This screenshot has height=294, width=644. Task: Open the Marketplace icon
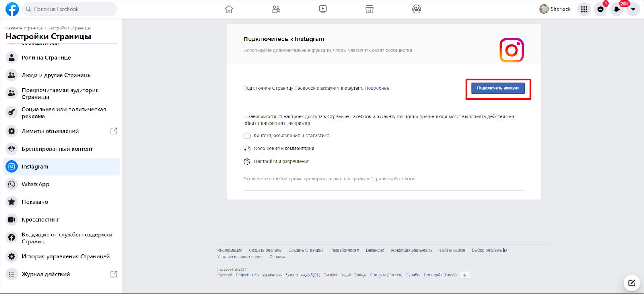tap(369, 9)
